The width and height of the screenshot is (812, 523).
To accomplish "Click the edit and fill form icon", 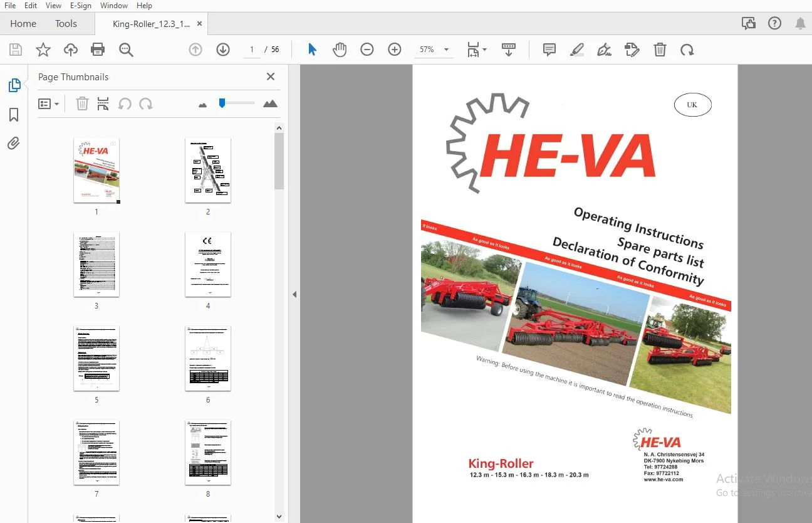I will pyautogui.click(x=632, y=50).
